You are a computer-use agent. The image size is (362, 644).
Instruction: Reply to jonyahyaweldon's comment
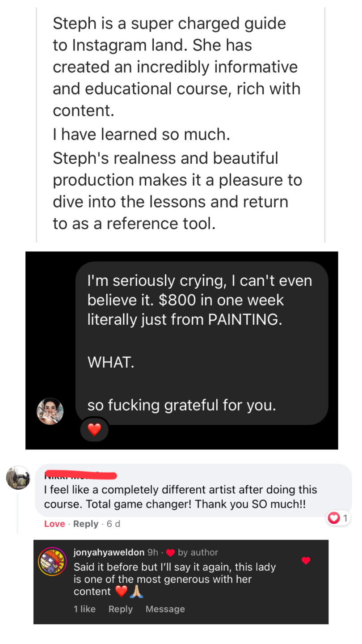tap(121, 609)
